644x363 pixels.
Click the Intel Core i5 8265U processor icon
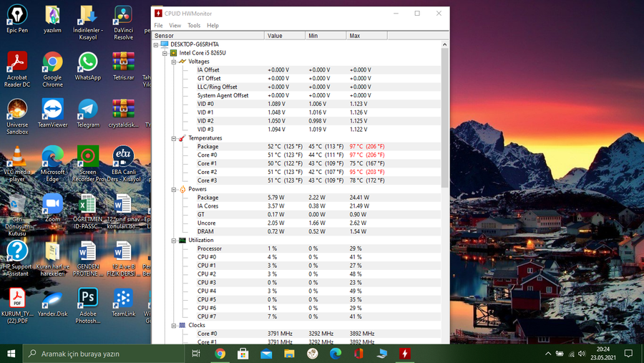coord(174,53)
